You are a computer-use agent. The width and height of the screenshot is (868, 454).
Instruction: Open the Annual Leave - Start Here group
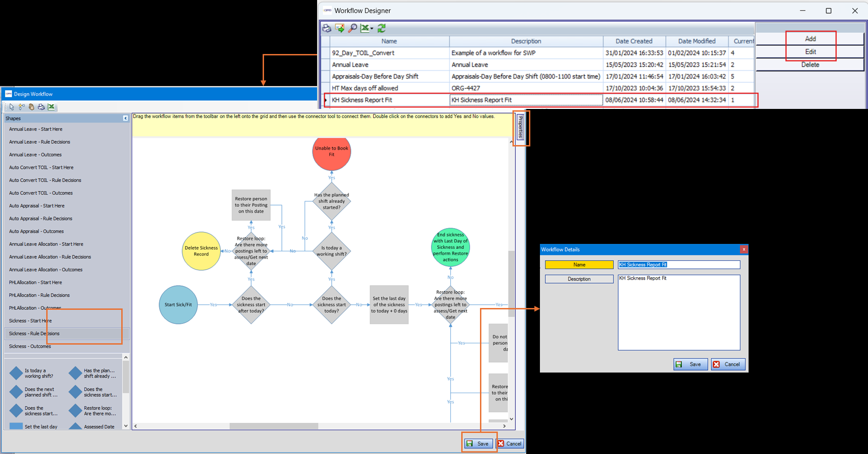pos(36,130)
